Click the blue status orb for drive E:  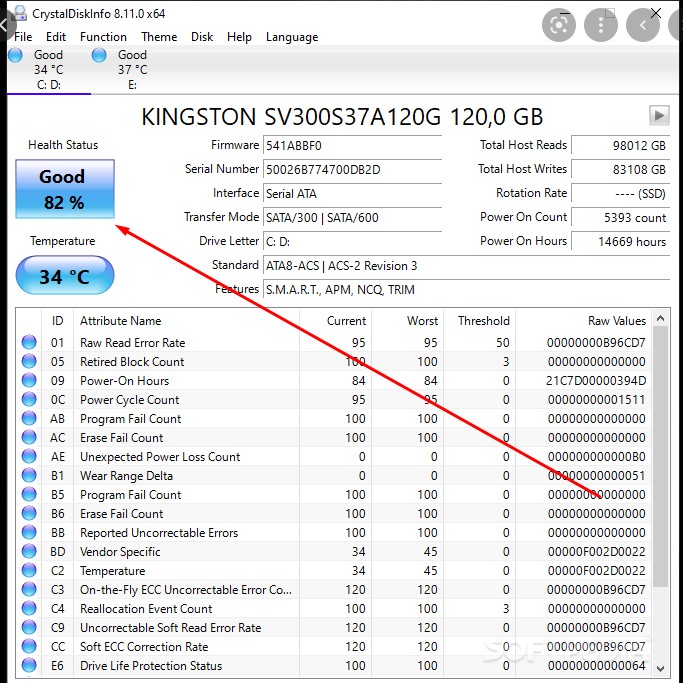tap(99, 55)
